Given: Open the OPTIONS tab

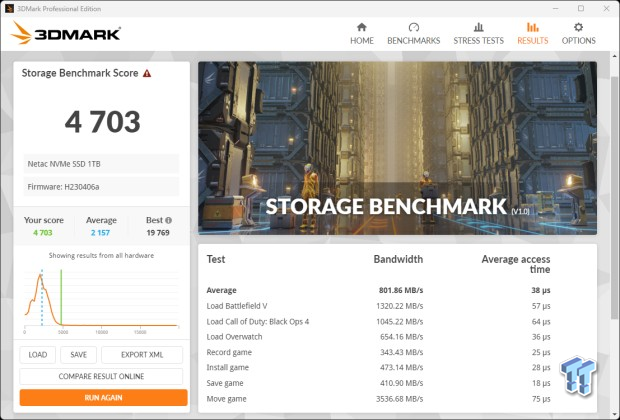Looking at the screenshot, I should click(578, 34).
